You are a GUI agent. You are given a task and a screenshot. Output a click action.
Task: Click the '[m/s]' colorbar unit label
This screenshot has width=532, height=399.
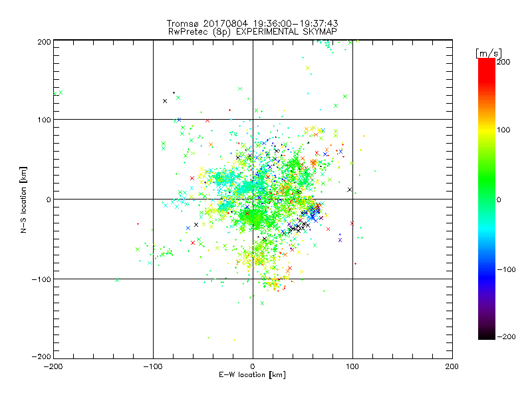pyautogui.click(x=489, y=53)
